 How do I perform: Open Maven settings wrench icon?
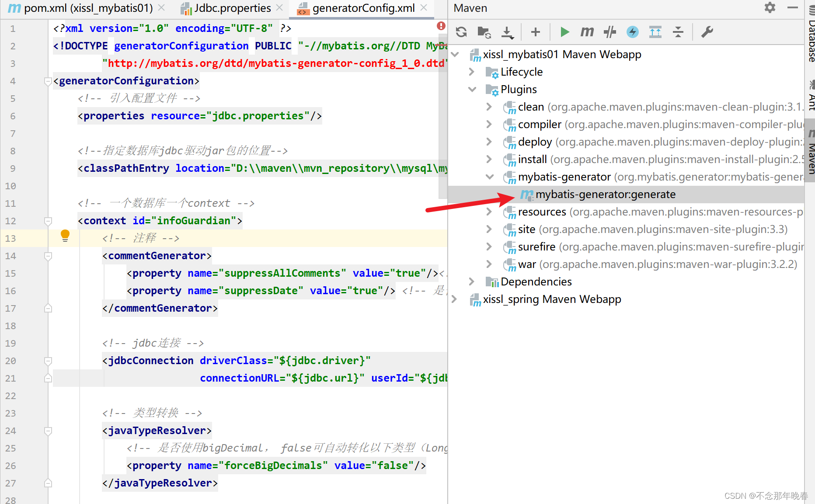coord(707,32)
